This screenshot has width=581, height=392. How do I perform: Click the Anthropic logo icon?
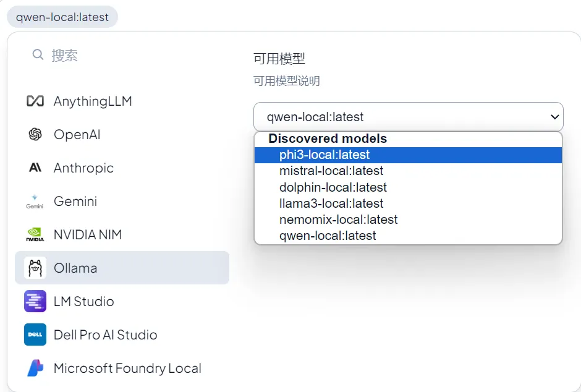(35, 168)
